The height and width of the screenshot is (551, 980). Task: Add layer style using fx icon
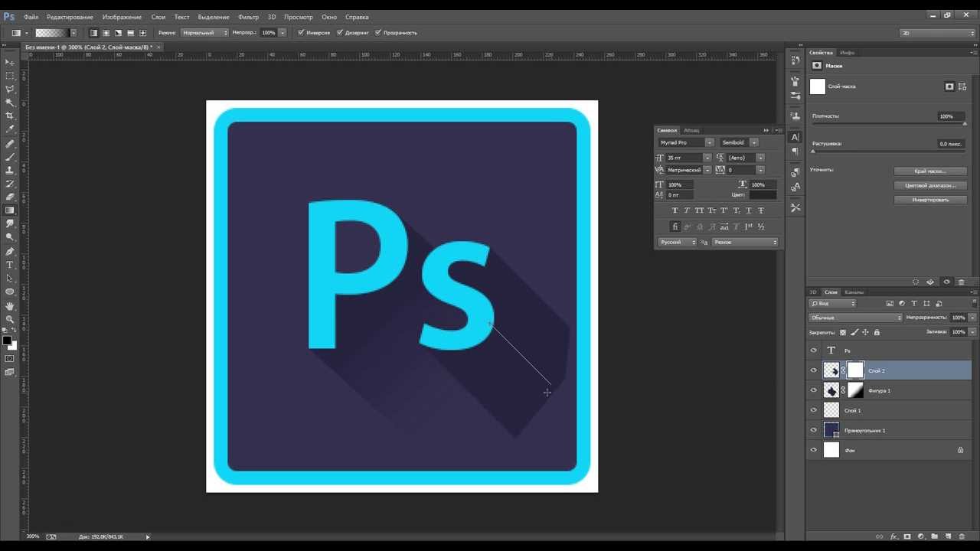point(893,536)
